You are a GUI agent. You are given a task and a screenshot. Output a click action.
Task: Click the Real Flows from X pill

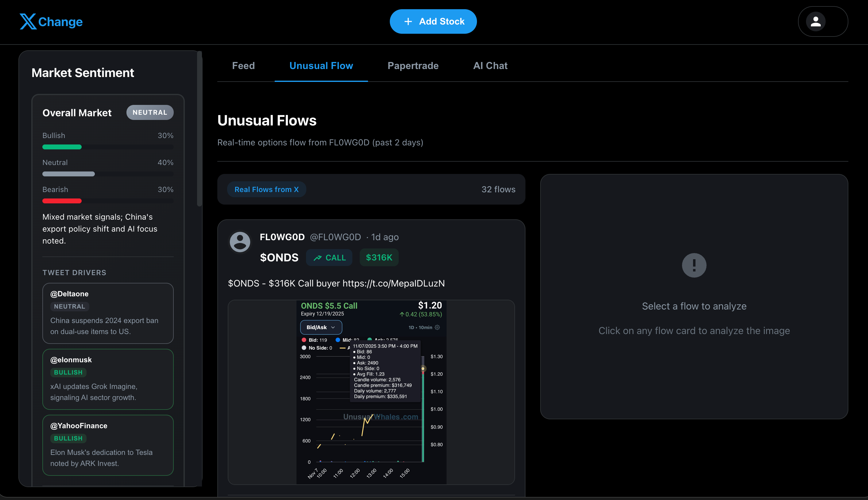click(x=266, y=190)
